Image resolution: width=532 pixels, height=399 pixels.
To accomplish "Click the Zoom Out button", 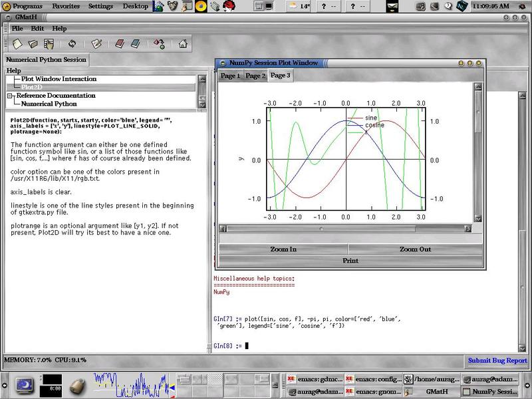I will coord(415,249).
